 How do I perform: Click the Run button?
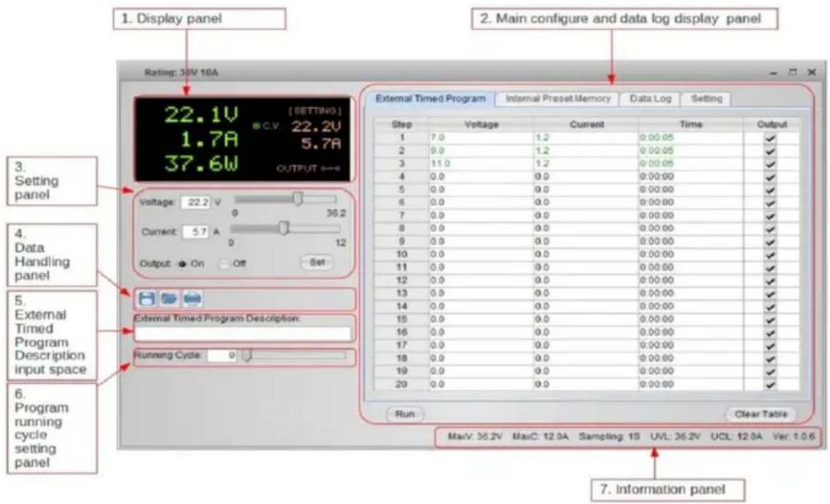[405, 414]
